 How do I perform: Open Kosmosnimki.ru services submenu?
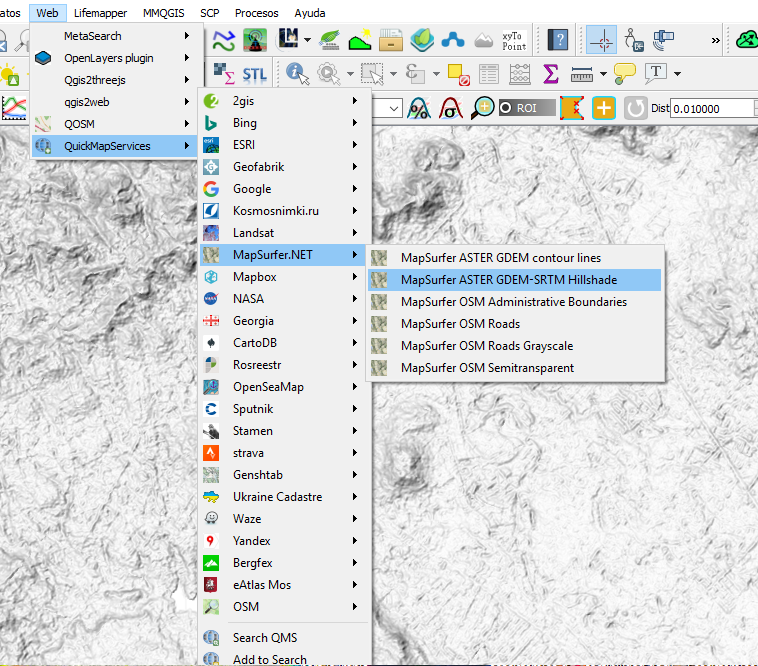285,211
